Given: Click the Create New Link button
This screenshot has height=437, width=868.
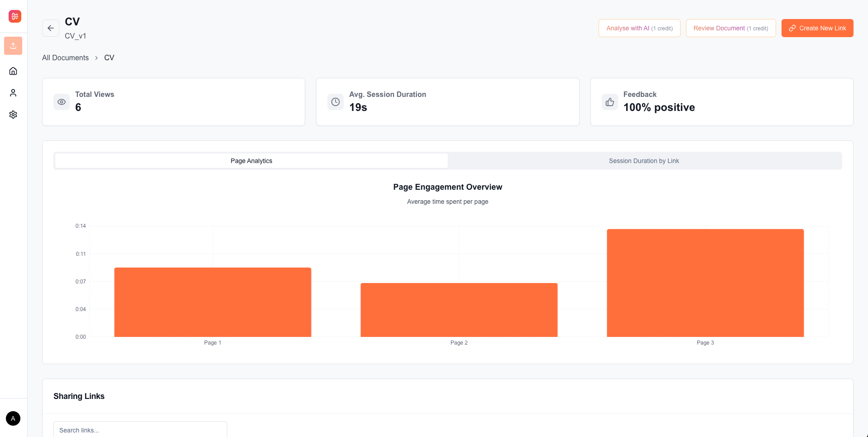Looking at the screenshot, I should click(x=817, y=28).
